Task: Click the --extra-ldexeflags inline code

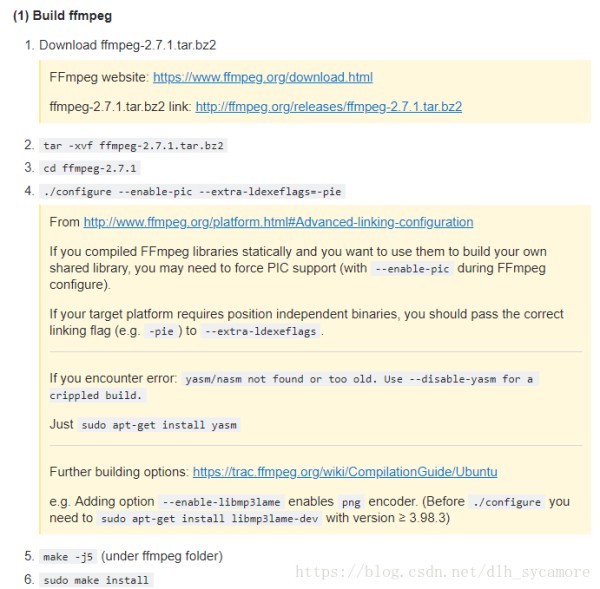Action: (261, 331)
